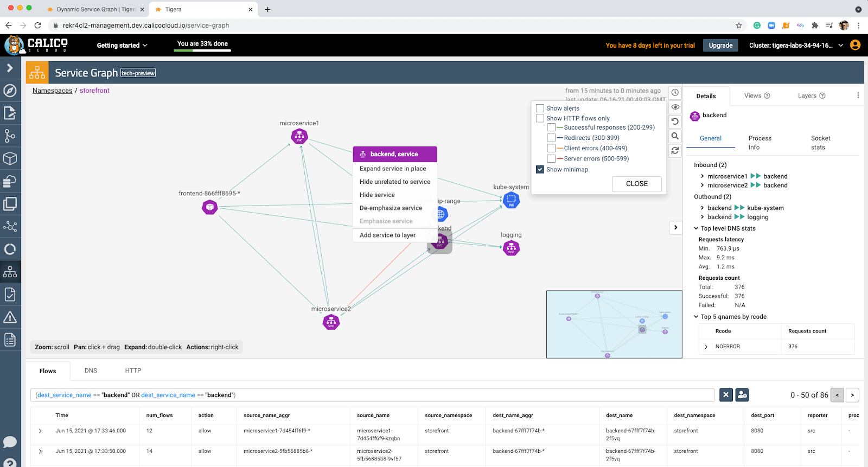The image size is (868, 467).
Task: Open the chat bubble sidebar icon
Action: click(x=10, y=442)
